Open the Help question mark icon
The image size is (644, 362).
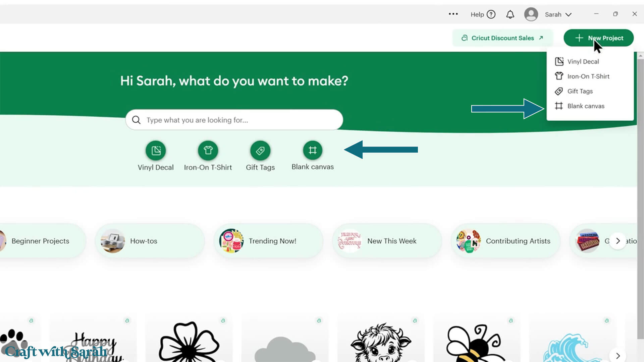point(491,14)
